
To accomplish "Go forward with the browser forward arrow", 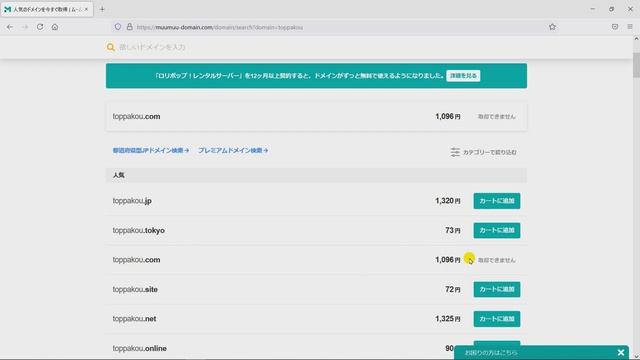I will click(25, 27).
